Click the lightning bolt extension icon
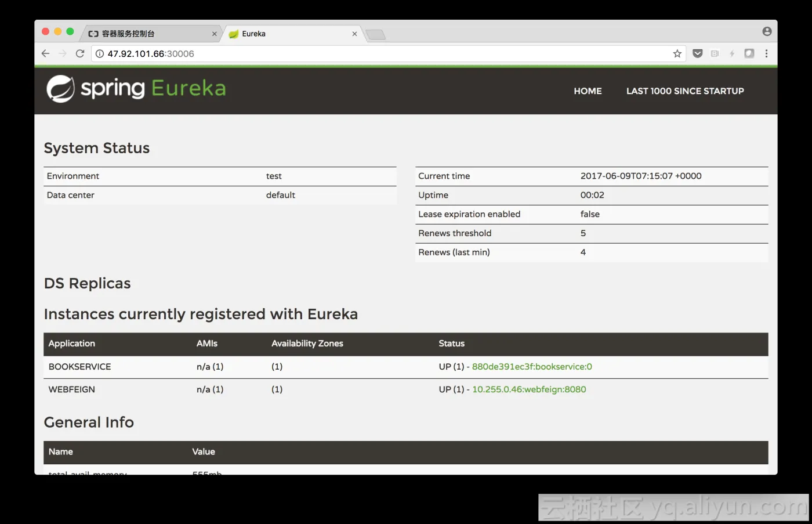Image resolution: width=812 pixels, height=524 pixels. click(732, 53)
